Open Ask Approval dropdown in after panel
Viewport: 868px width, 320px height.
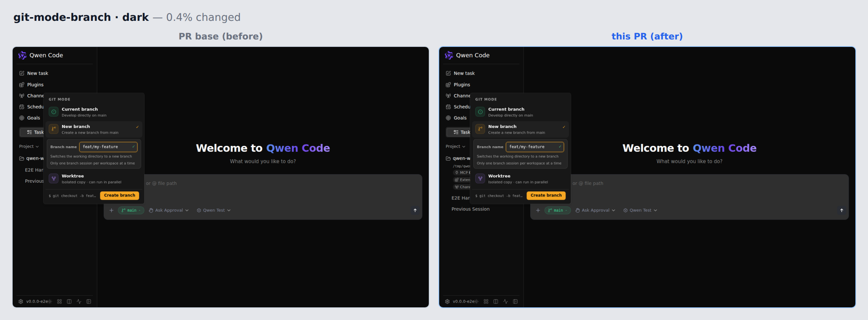pyautogui.click(x=595, y=210)
